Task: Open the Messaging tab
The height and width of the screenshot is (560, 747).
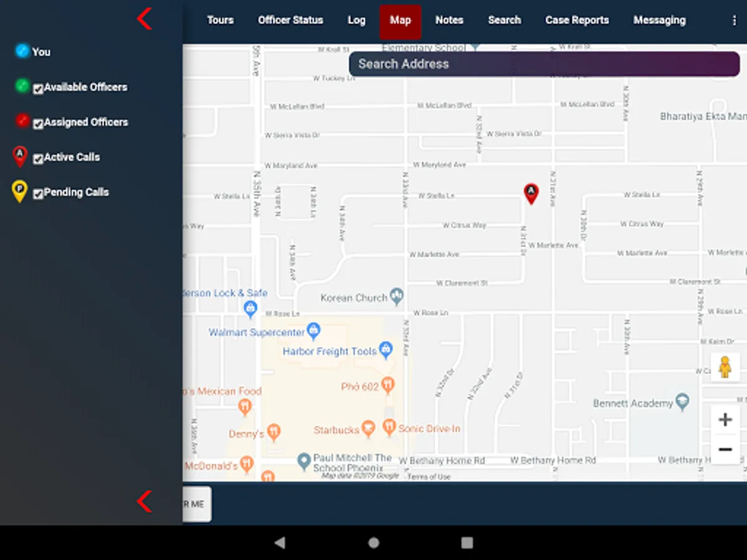Action: [659, 20]
